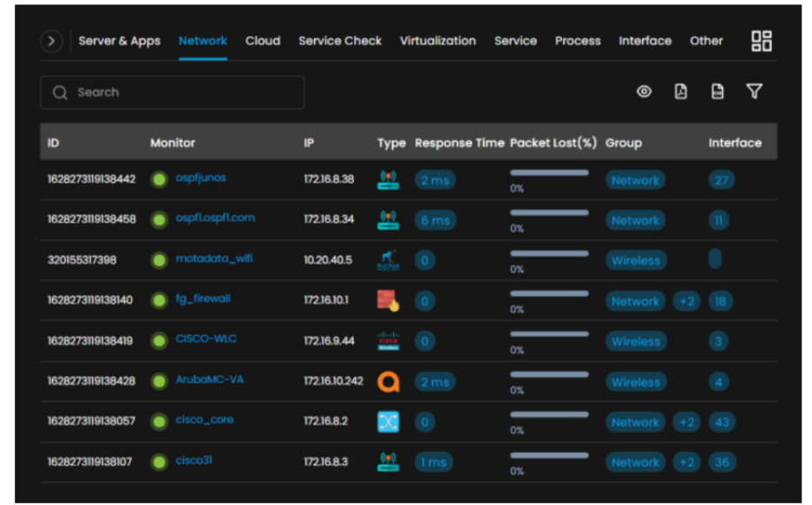This screenshot has height=505, width=812.
Task: Click the IP address 10.20.40.5
Action: click(327, 260)
